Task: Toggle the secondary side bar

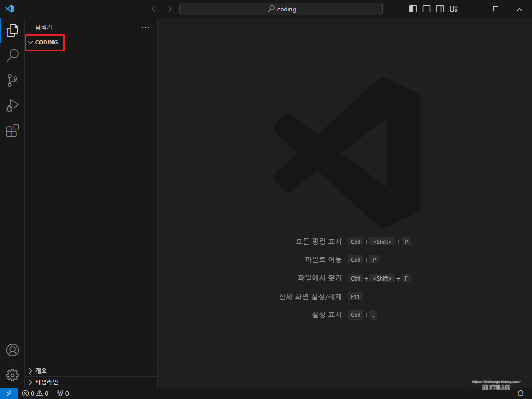Action: [x=440, y=9]
